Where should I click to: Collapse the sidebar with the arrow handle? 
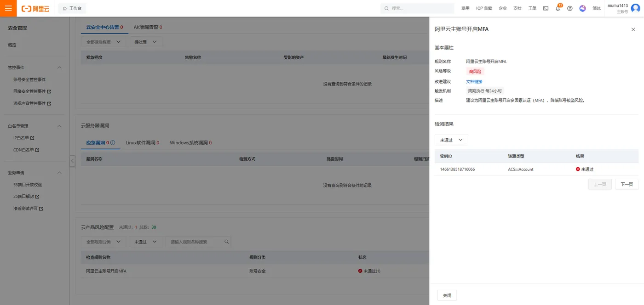[72, 161]
